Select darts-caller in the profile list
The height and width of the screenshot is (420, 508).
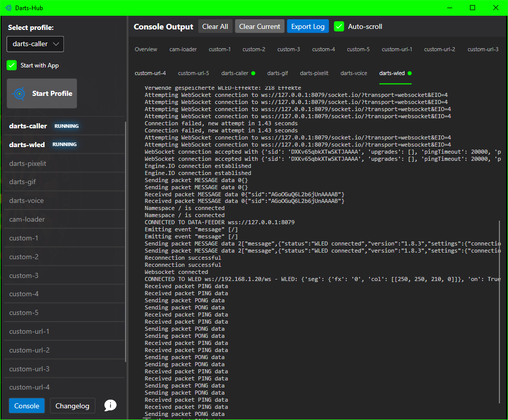(64, 126)
